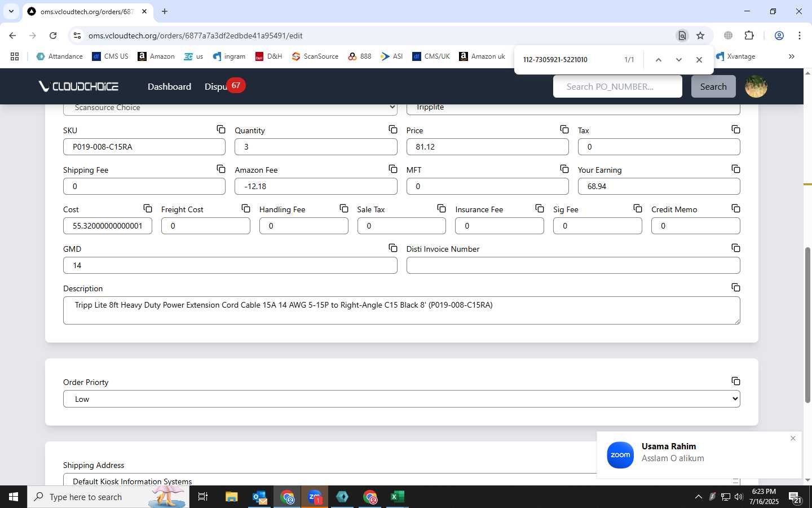Screen dimensions: 812x508
Task: Open File Explorer from the taskbar
Action: tap(232, 497)
